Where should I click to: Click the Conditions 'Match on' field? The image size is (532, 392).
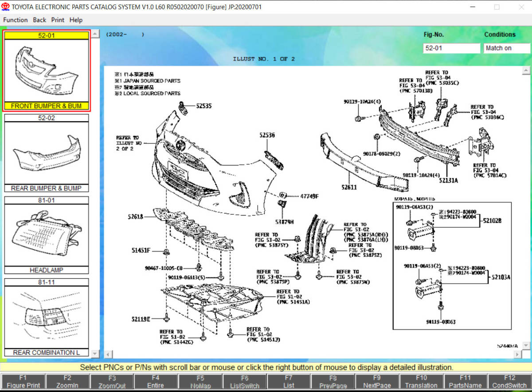click(507, 48)
